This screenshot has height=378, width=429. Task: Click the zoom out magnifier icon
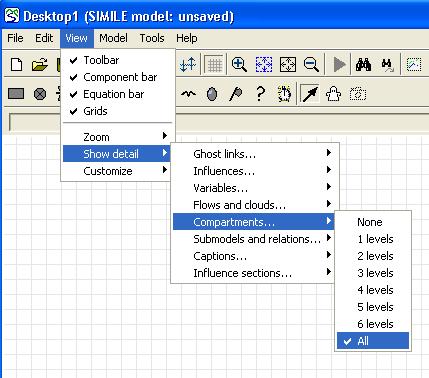[311, 64]
